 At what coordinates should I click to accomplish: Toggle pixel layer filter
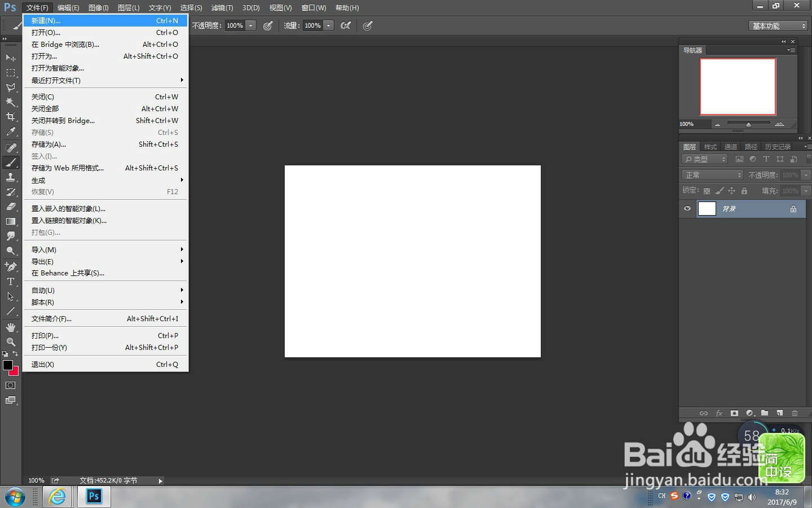coord(739,159)
